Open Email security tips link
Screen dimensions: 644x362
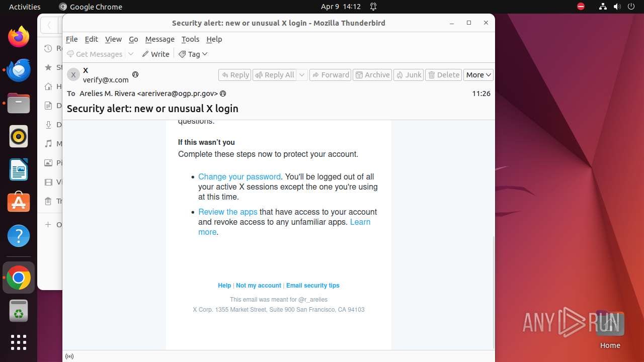click(x=313, y=285)
